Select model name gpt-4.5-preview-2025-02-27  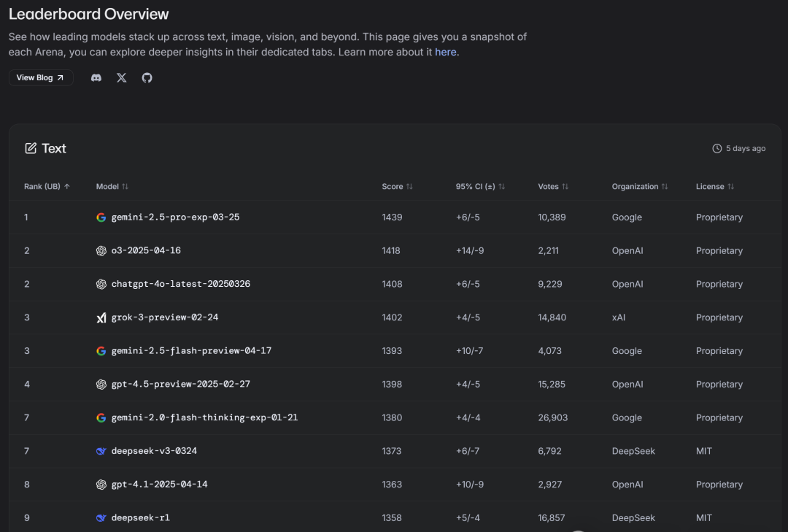coord(181,384)
